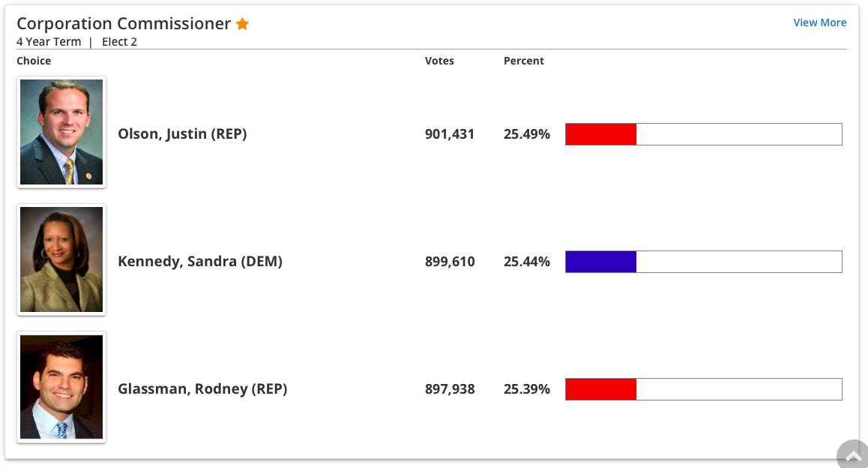The height and width of the screenshot is (468, 868).
Task: Click the Elect 2 label
Action: click(x=119, y=42)
